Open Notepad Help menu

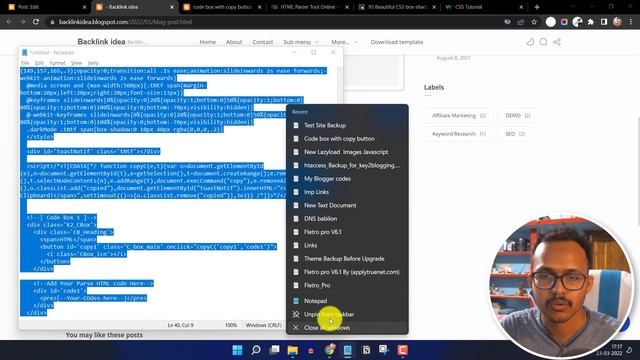[x=93, y=63]
